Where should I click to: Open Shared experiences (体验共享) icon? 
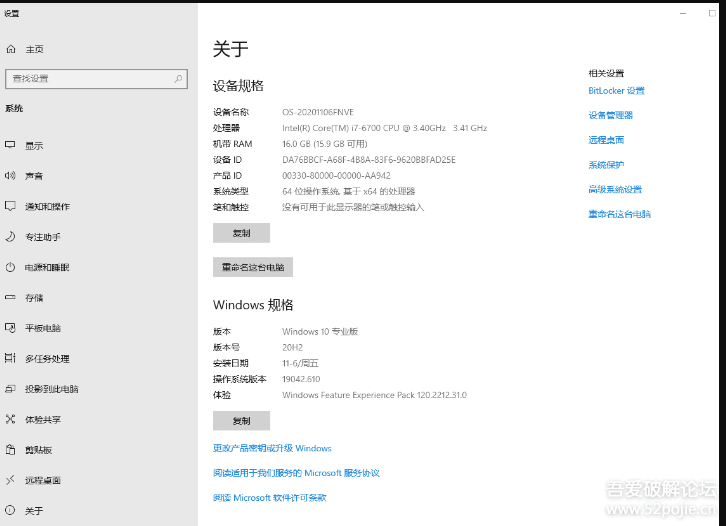(10, 419)
